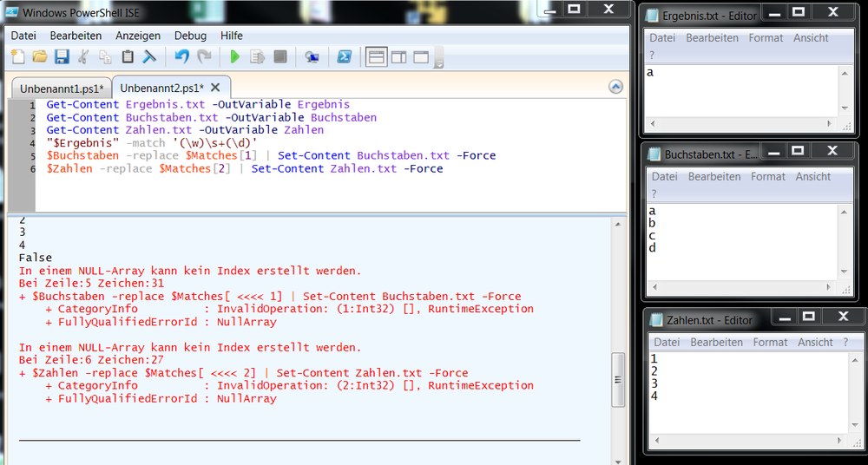Toggle script pane on top layout
This screenshot has width=868, height=465.
pyautogui.click(x=376, y=57)
